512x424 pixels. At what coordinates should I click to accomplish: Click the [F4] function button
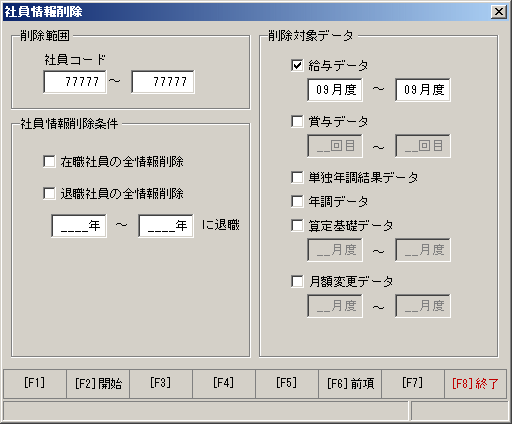click(224, 384)
